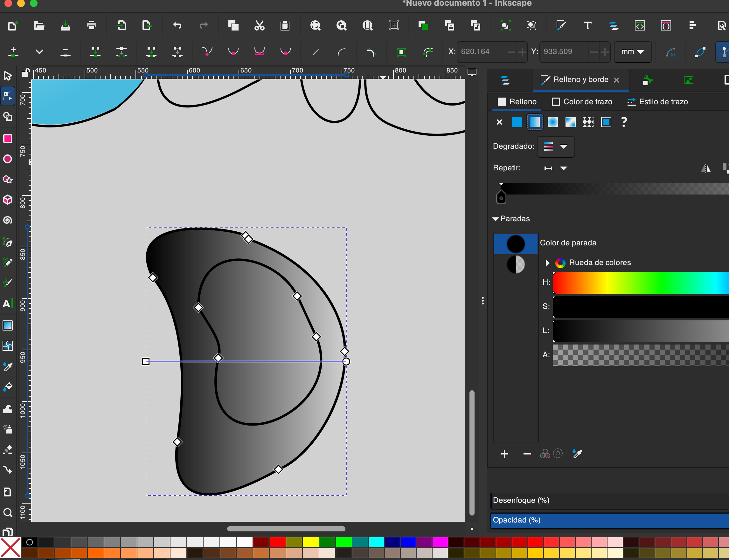
Task: Open the mm units dropdown
Action: click(x=633, y=52)
